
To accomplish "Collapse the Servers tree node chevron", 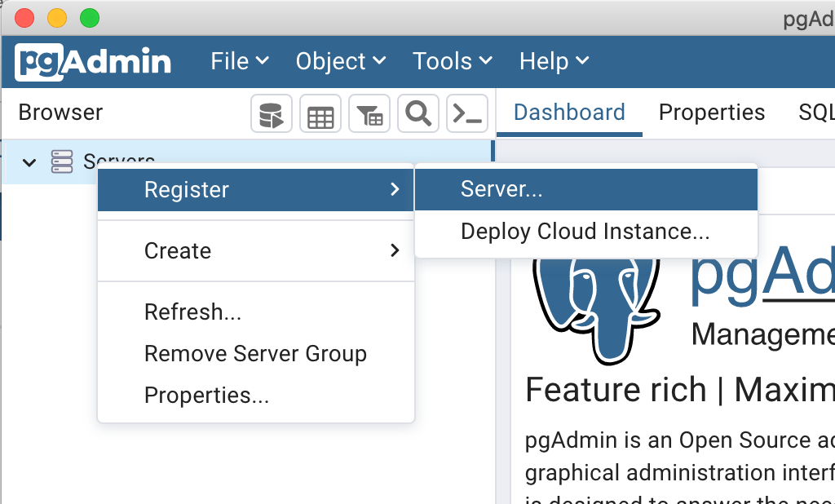I will [x=29, y=161].
